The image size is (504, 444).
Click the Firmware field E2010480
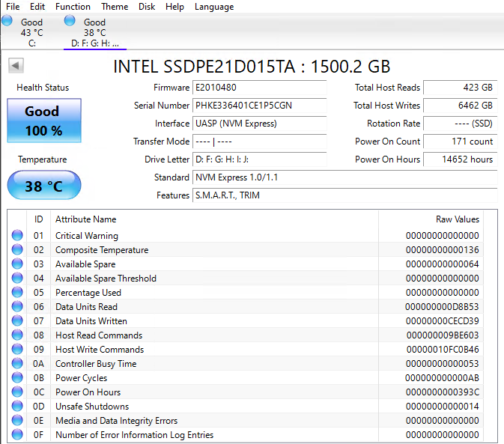259,88
